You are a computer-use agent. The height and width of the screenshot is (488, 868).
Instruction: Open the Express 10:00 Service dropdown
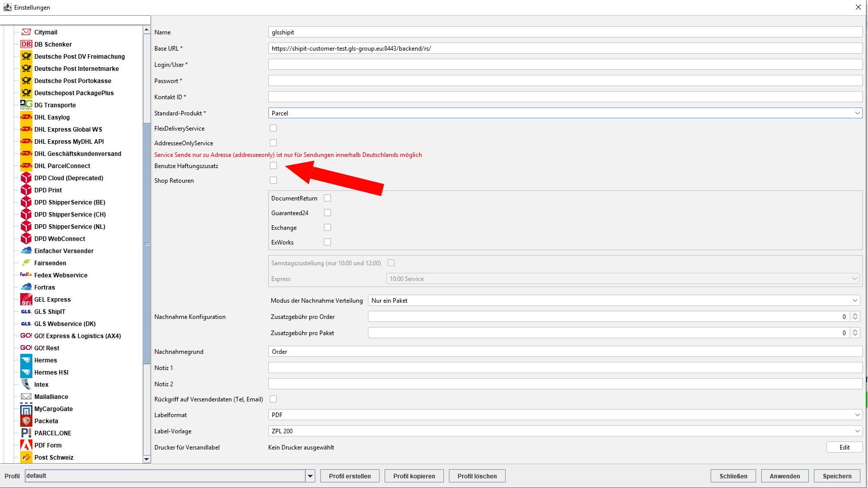(x=623, y=278)
